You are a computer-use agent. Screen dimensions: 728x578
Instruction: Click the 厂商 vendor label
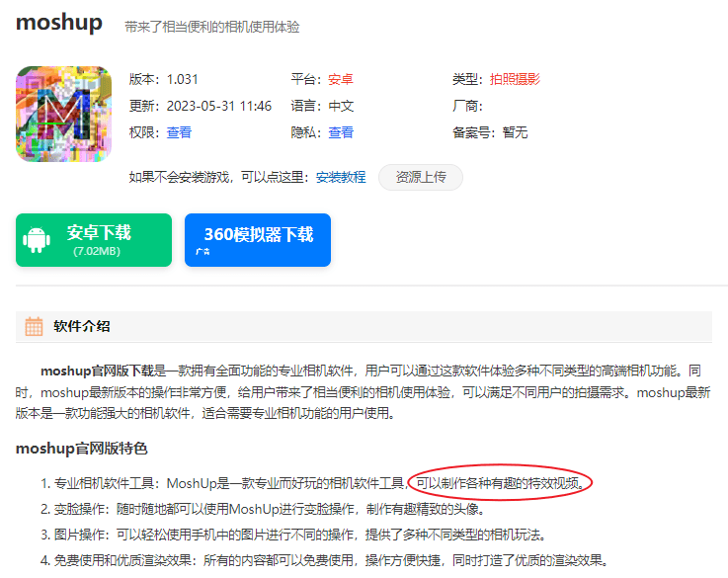coord(467,107)
